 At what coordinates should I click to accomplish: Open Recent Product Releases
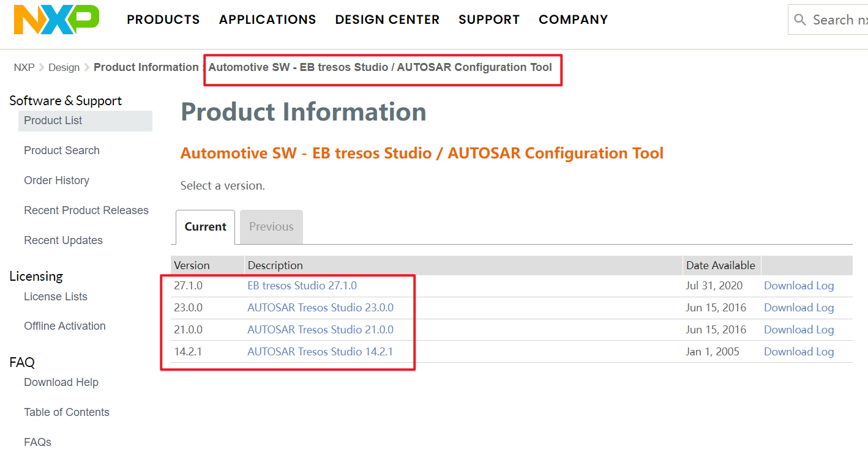click(x=86, y=210)
